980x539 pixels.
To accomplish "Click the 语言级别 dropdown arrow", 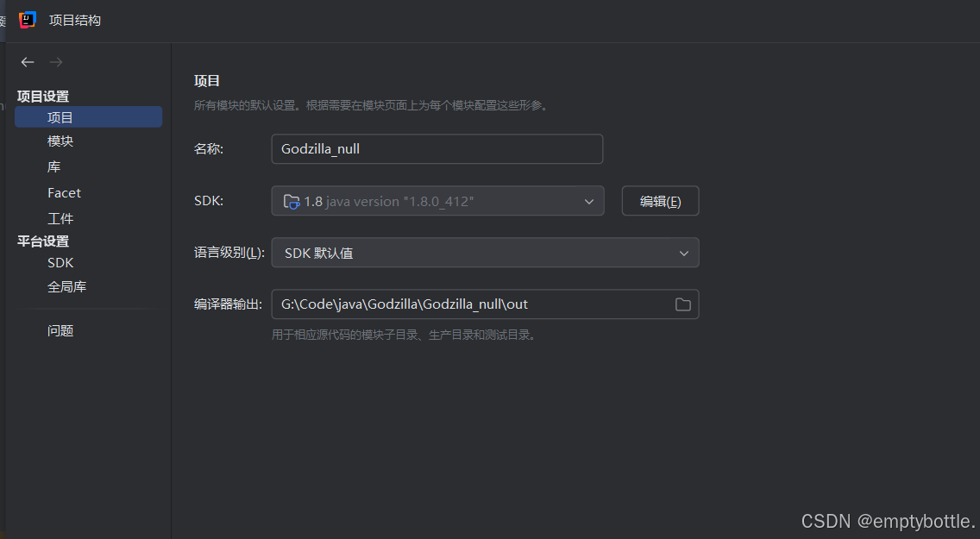I will 683,252.
